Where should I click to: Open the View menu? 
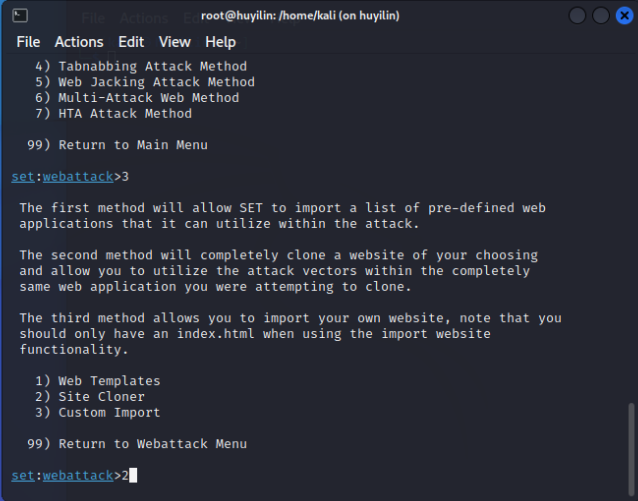coord(174,42)
